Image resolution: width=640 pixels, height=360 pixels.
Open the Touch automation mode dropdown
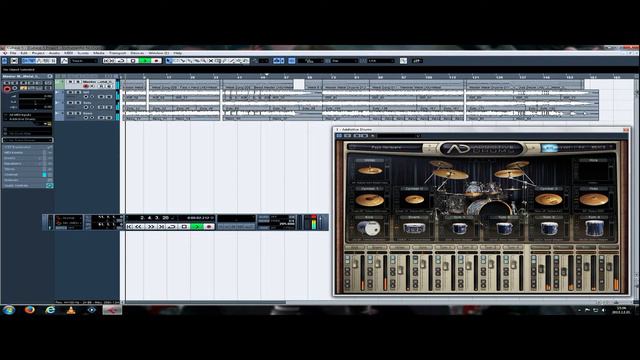(84, 61)
